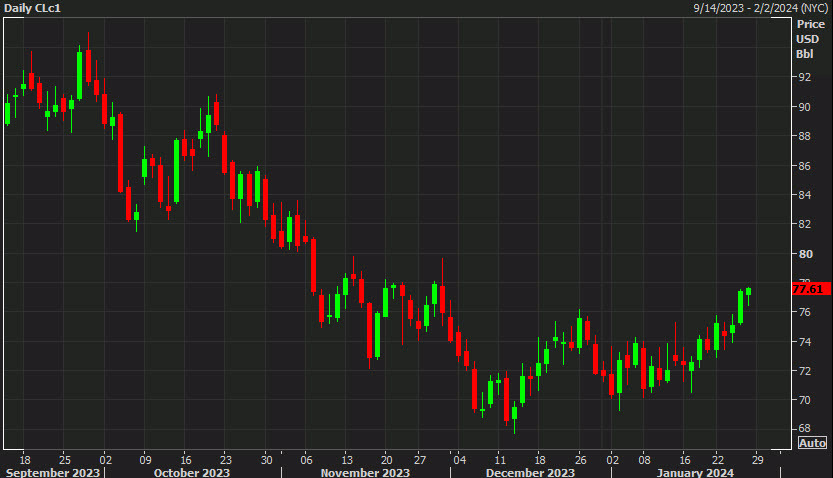Click the 76 price axis label
This screenshot has height=478, width=833.
pos(804,312)
